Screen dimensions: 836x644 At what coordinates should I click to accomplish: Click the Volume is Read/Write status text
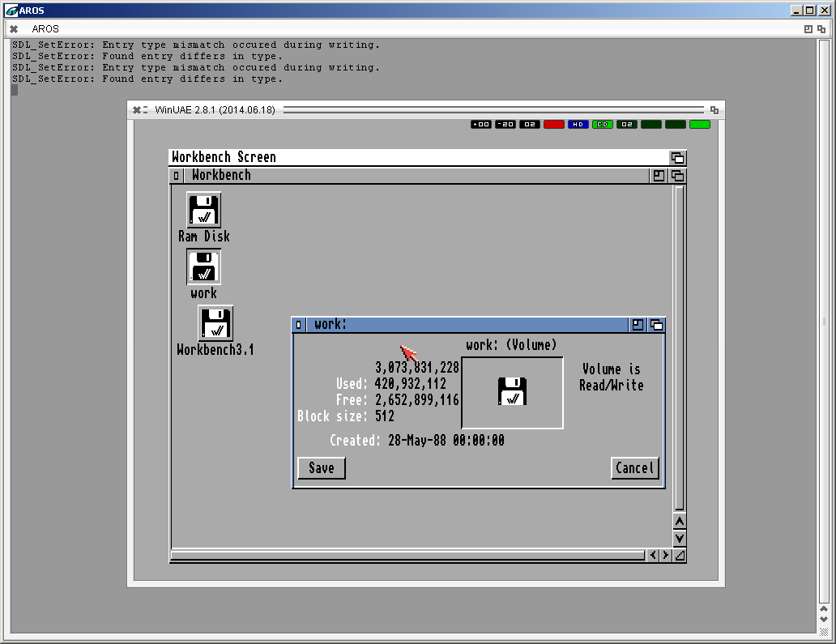pos(612,377)
